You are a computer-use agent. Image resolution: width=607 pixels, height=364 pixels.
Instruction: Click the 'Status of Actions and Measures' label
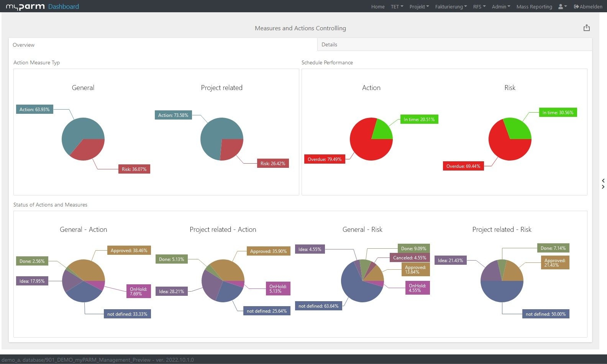[50, 205]
